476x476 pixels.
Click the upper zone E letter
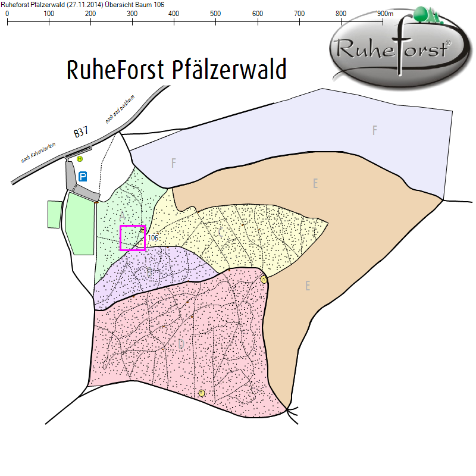[x=315, y=183]
